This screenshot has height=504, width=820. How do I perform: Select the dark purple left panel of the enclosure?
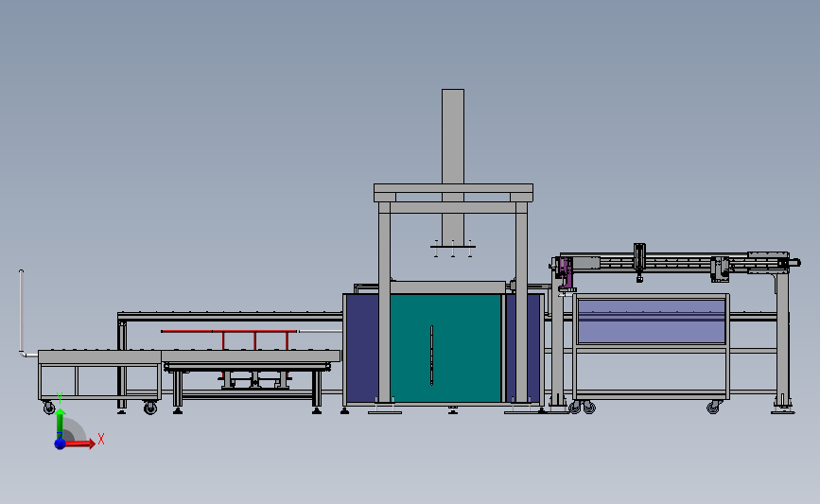click(362, 348)
